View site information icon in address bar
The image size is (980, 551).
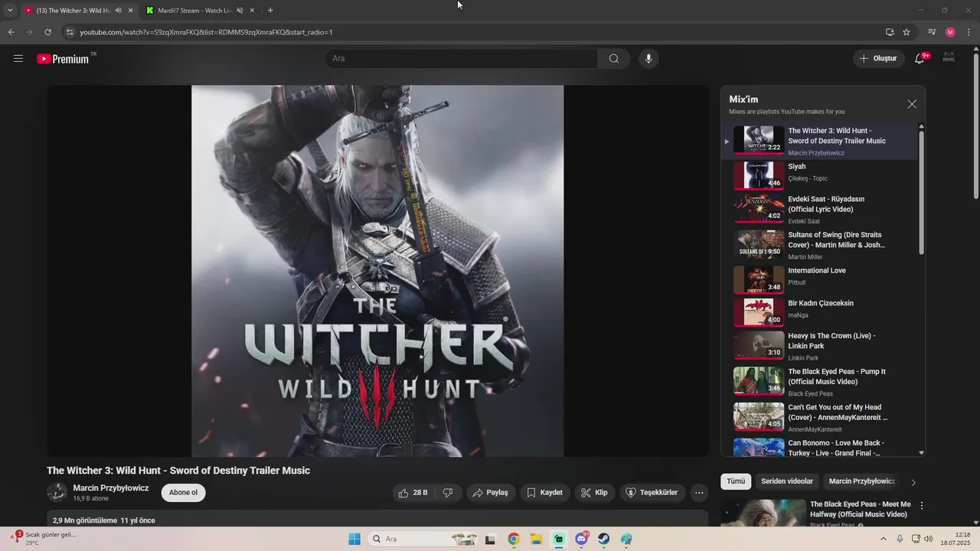(70, 32)
